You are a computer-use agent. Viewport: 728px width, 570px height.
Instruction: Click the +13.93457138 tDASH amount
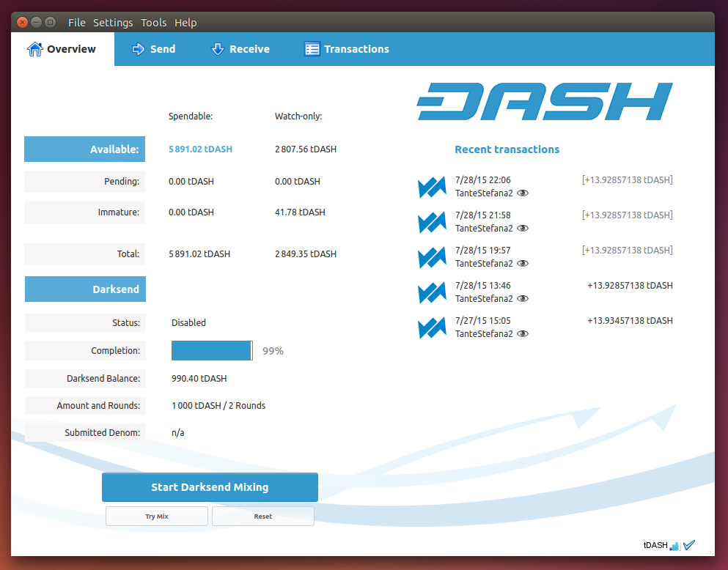[630, 321]
